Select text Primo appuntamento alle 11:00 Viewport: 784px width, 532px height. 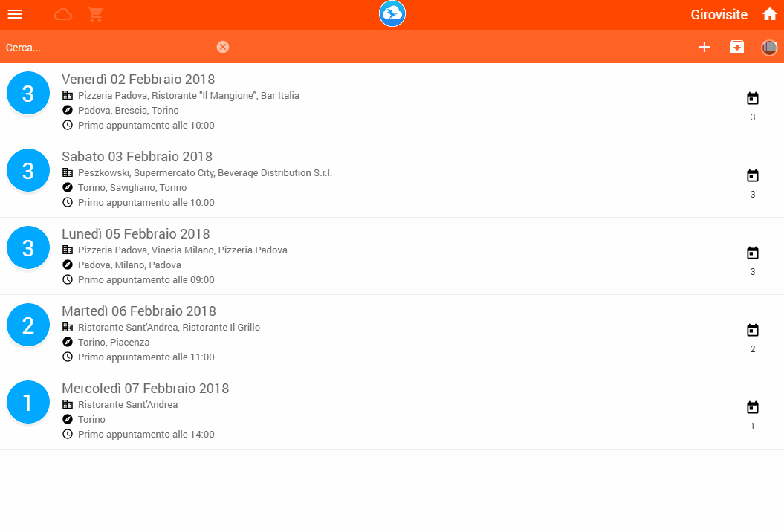pyautogui.click(x=146, y=357)
